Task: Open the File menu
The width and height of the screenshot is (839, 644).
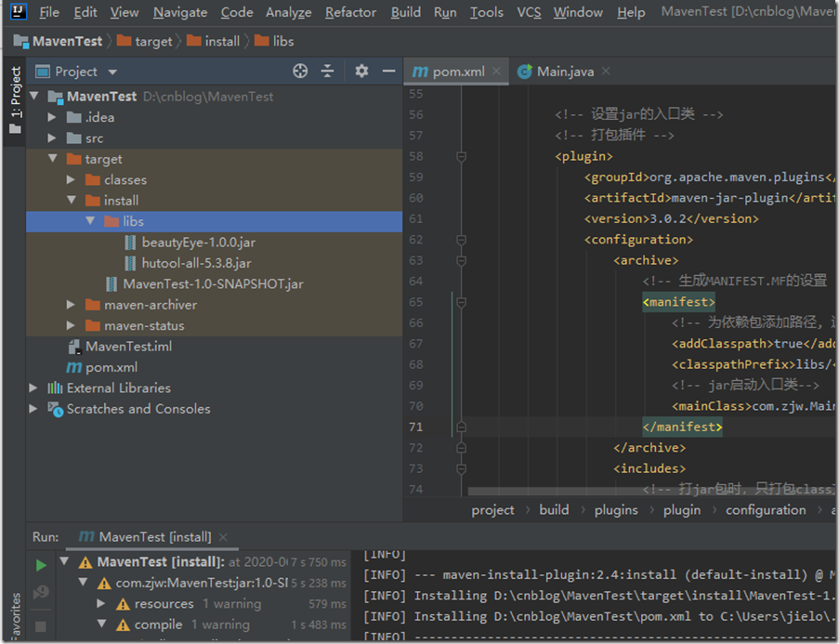Action: [x=49, y=12]
